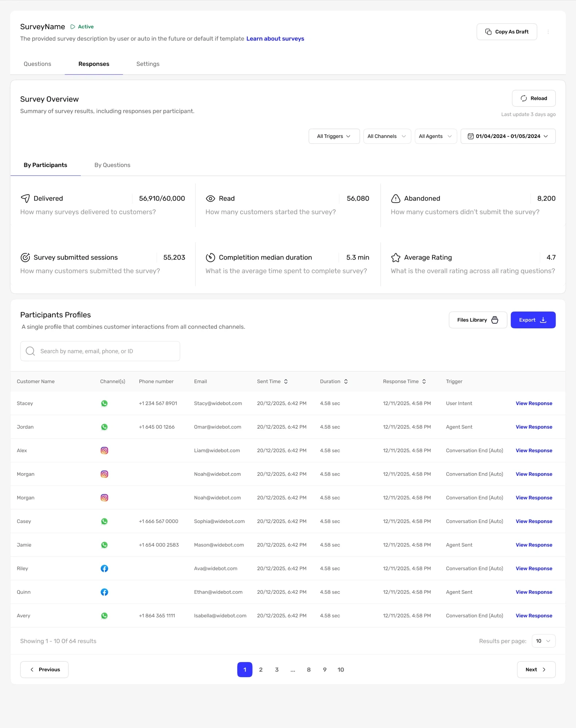This screenshot has height=728, width=576.
Task: Click the Previous page button
Action: click(x=44, y=670)
